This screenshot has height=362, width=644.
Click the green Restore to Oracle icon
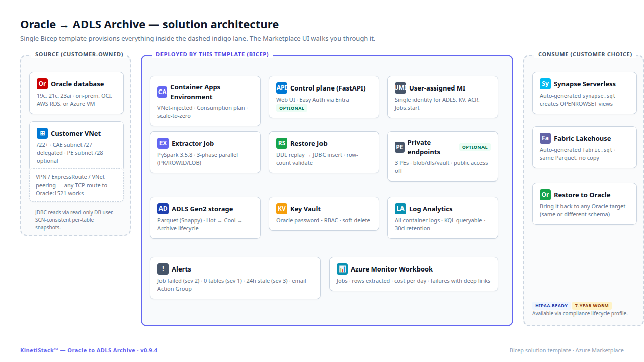pos(545,195)
